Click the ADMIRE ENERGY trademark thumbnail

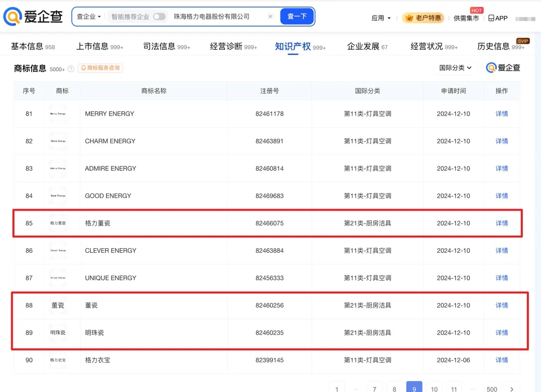[58, 168]
